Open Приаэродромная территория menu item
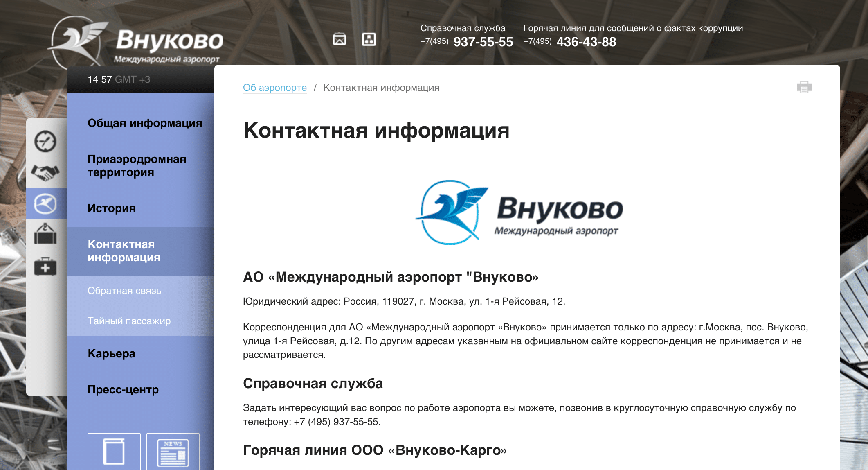The height and width of the screenshot is (470, 868). (137, 166)
